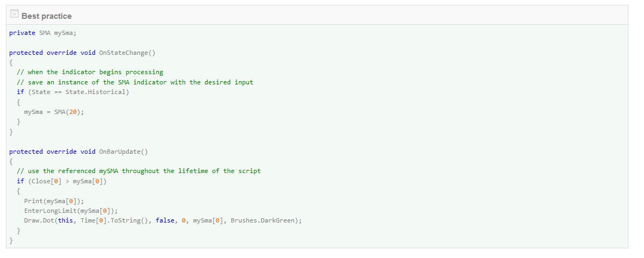Click the private SMA mySma declaration line
The image size is (644, 258).
pyautogui.click(x=43, y=33)
